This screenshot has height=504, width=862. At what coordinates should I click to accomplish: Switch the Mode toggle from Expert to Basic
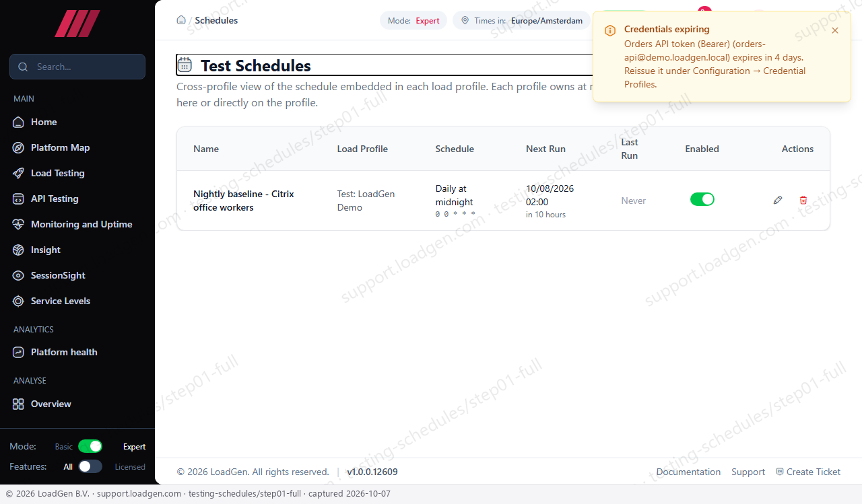(90, 446)
